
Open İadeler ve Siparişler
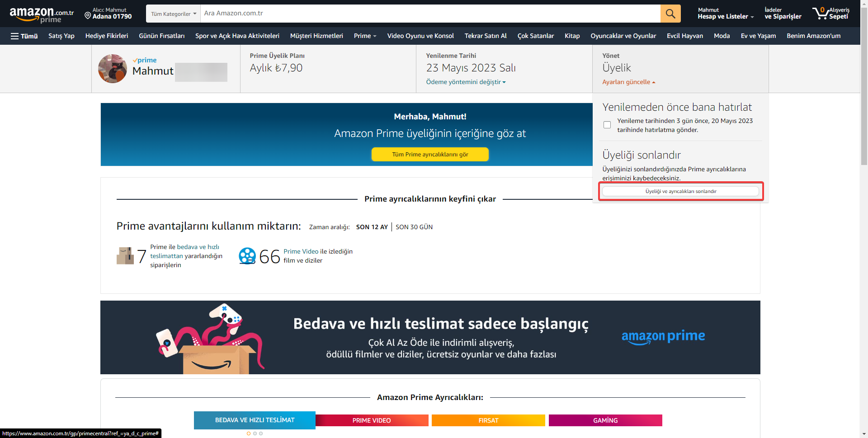pyautogui.click(x=783, y=13)
